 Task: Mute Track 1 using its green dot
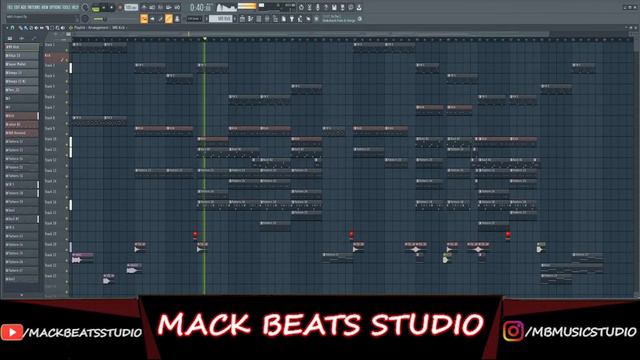tap(67, 50)
